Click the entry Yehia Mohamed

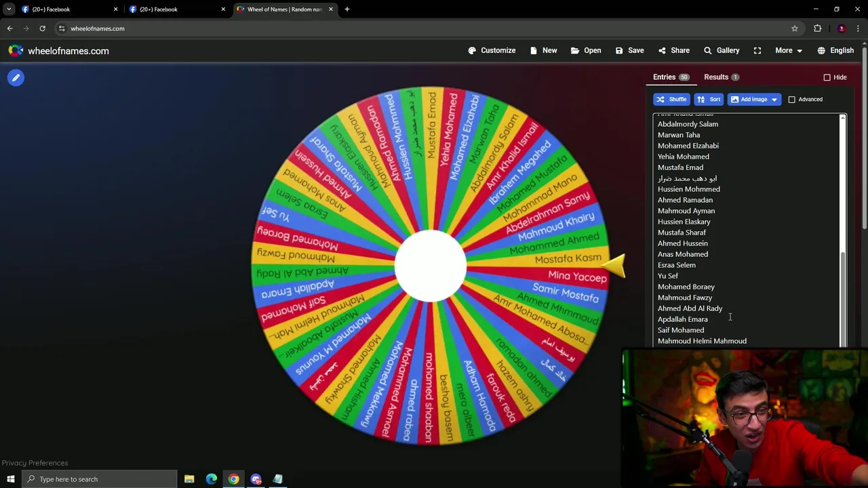coord(684,157)
